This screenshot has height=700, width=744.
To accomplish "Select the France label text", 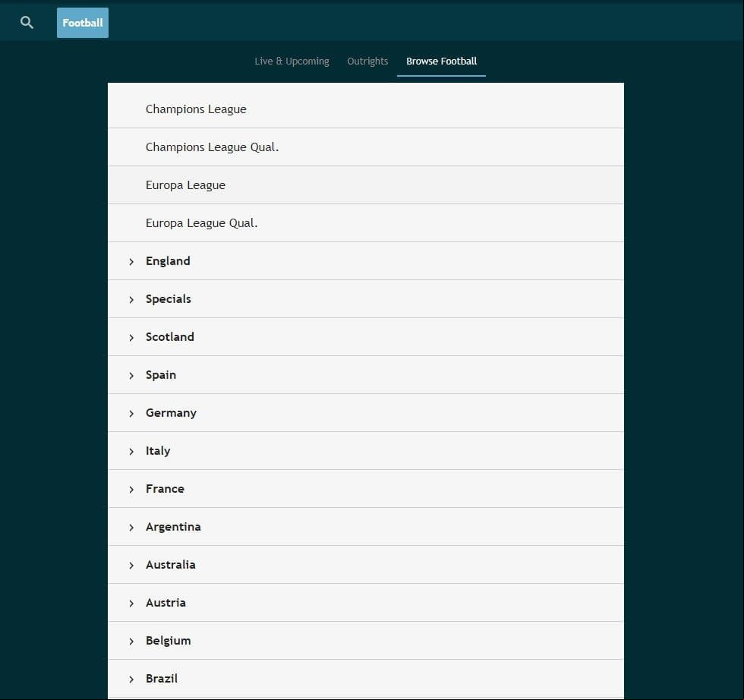I will point(166,489).
